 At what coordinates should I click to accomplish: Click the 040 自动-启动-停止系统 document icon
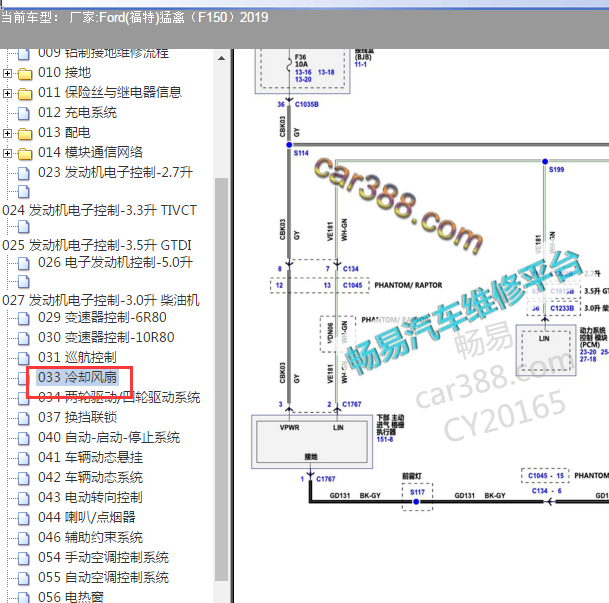pyautogui.click(x=24, y=438)
